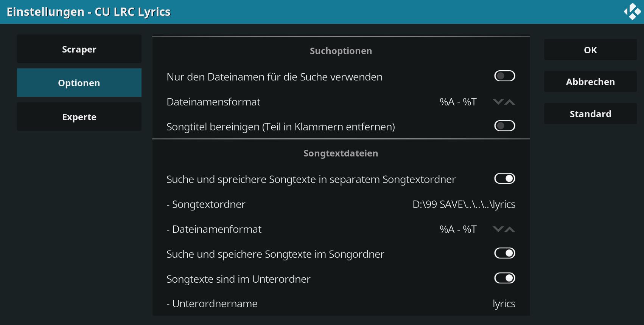
Task: Click up arrow for search Dateinamensformat
Action: (x=510, y=102)
